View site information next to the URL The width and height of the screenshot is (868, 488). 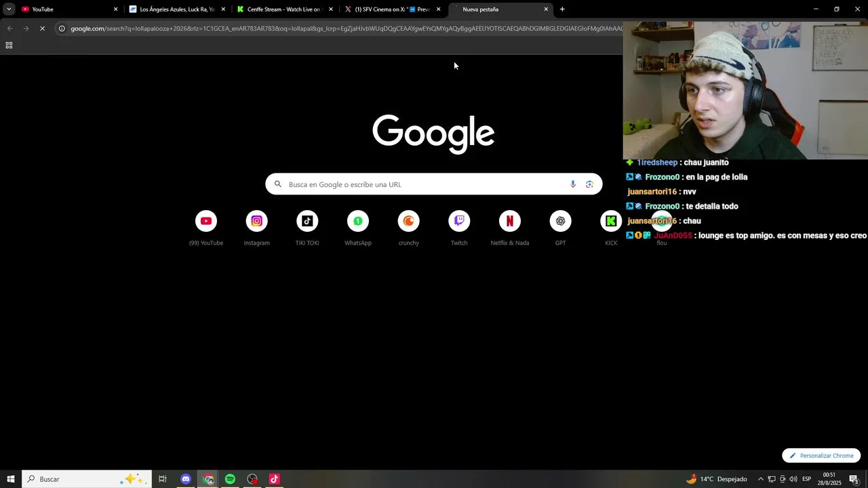[62, 28]
